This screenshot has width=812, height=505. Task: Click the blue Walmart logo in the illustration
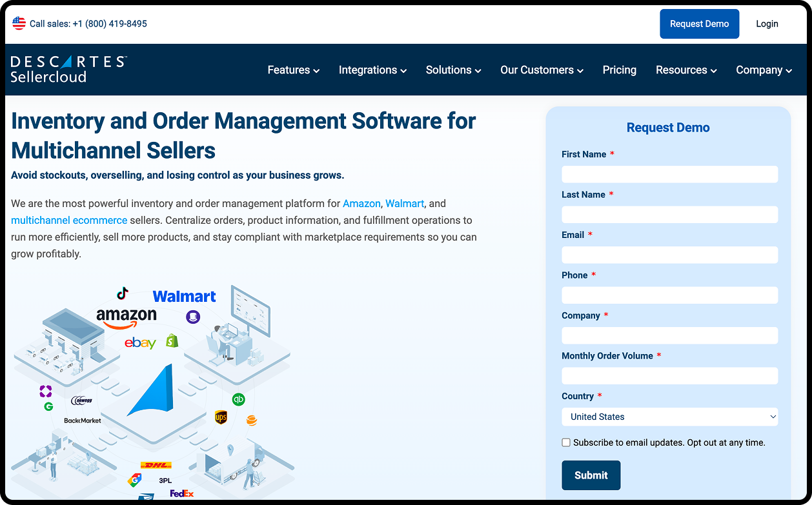(184, 296)
